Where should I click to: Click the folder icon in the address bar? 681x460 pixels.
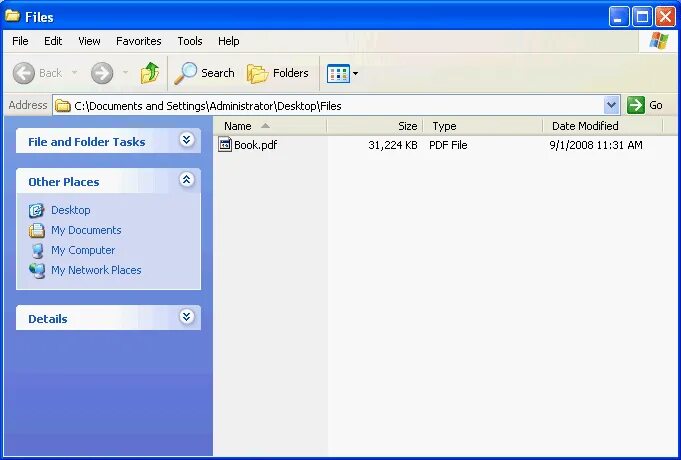[63, 106]
